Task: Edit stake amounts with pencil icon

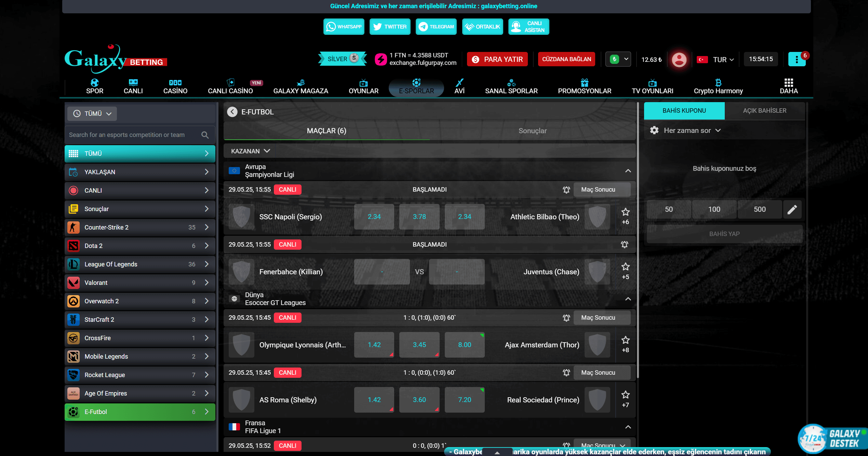Action: 792,209
